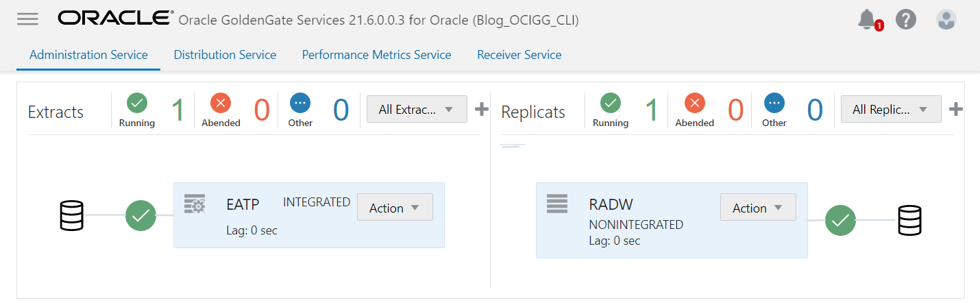Open the EATP extract name

243,204
